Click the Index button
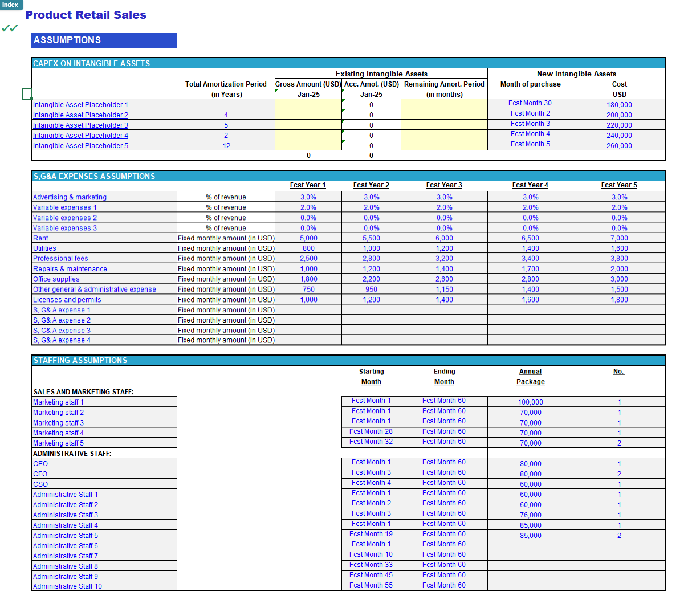This screenshot has height=616, width=696. (11, 5)
